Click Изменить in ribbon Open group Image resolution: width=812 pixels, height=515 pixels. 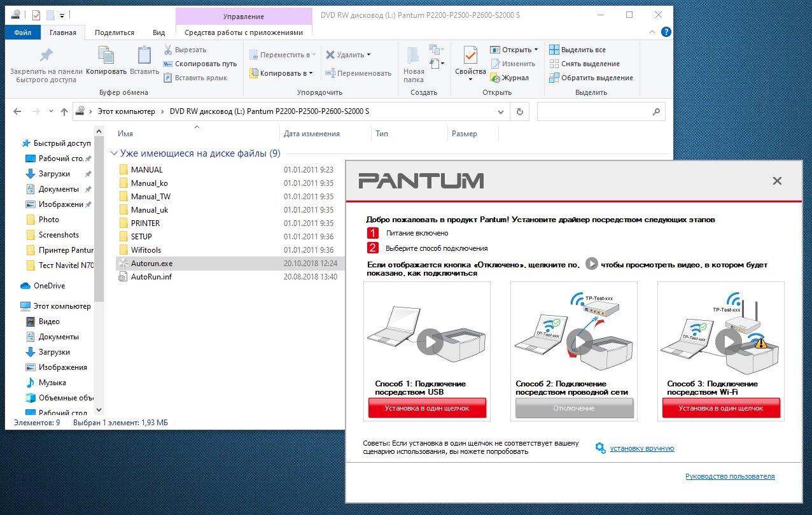pyautogui.click(x=513, y=64)
